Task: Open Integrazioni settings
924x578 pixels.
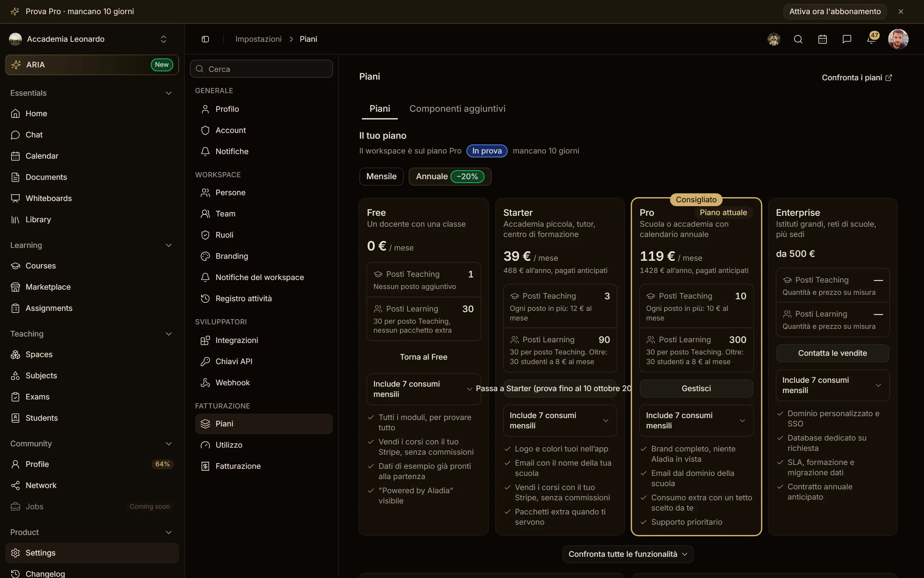Action: tap(264, 340)
